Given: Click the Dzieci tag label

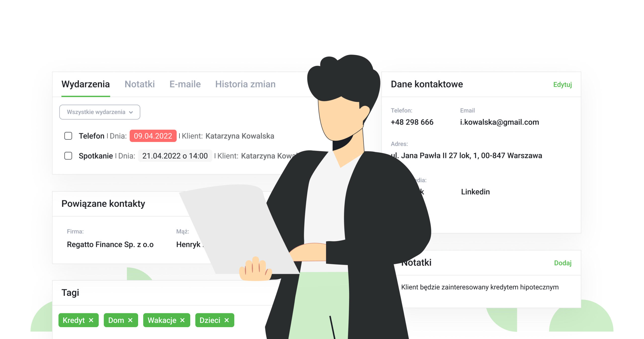Looking at the screenshot, I should (x=210, y=320).
